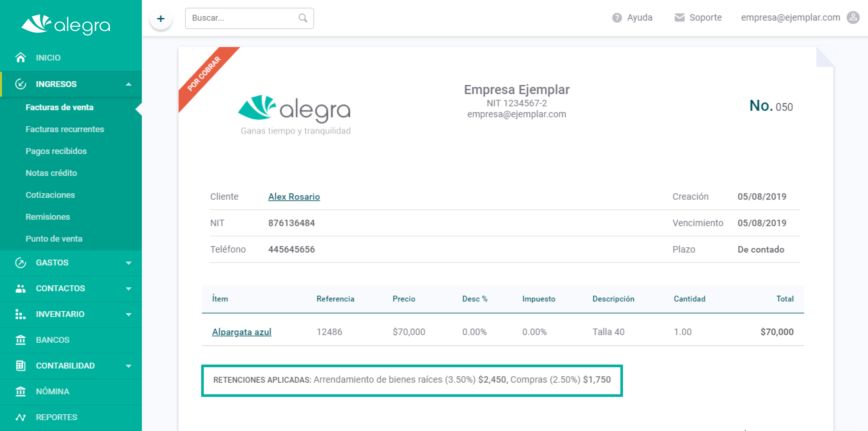
Task: Click the Soporte envelope icon
Action: tap(679, 18)
